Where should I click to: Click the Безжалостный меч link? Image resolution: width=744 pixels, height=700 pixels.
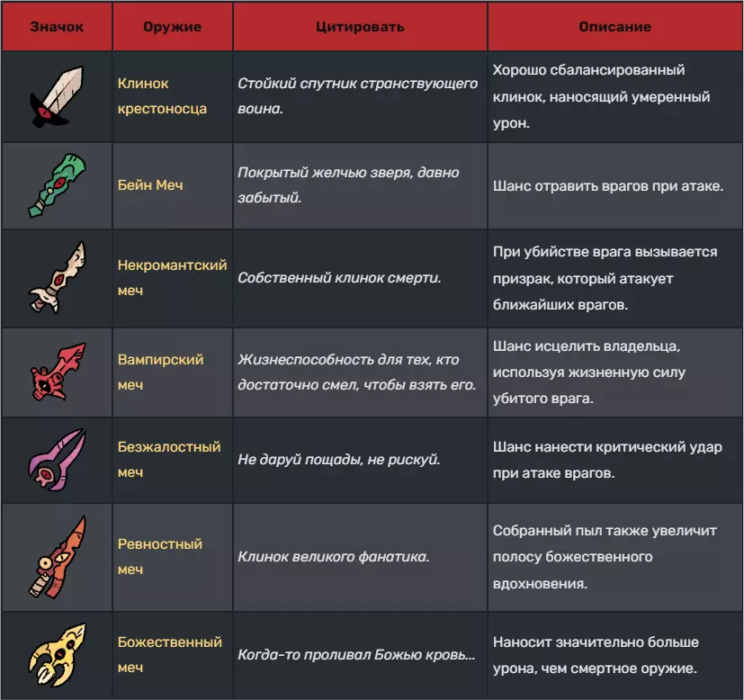[169, 459]
